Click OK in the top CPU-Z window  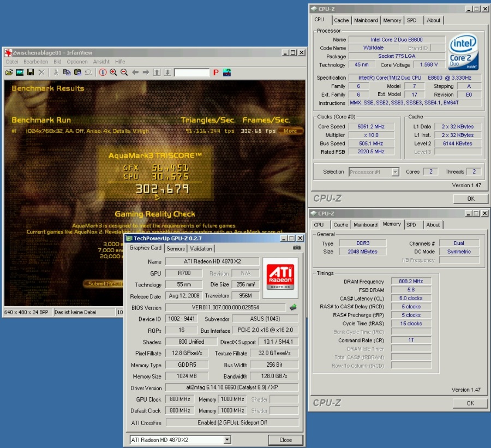pyautogui.click(x=471, y=199)
